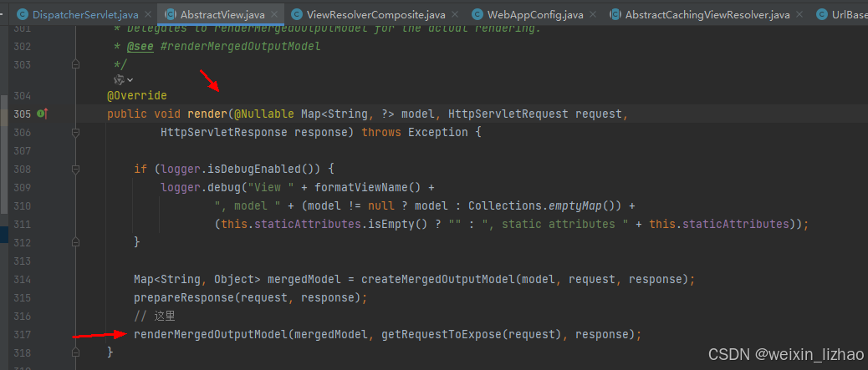Click the fold end marker at line 312
The width and height of the screenshot is (868, 370).
[76, 242]
